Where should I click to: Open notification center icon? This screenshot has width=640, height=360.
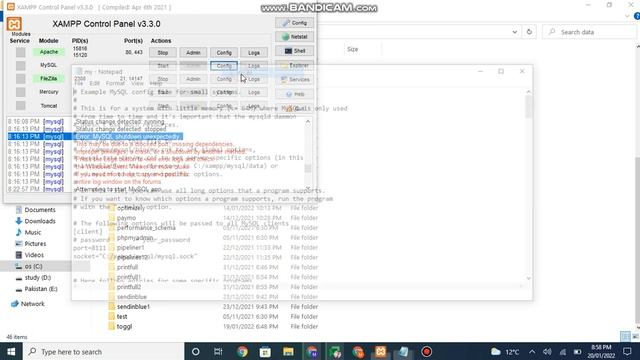(627, 351)
